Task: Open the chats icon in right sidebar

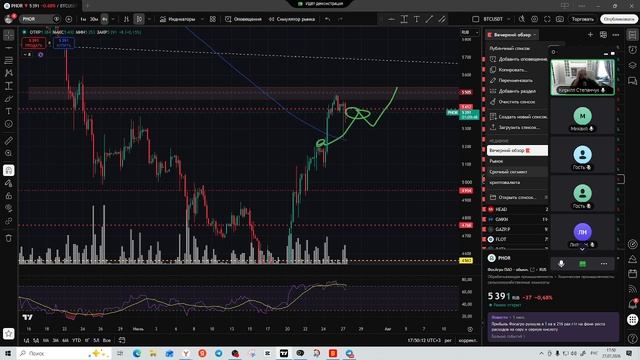Action: [x=632, y=81]
